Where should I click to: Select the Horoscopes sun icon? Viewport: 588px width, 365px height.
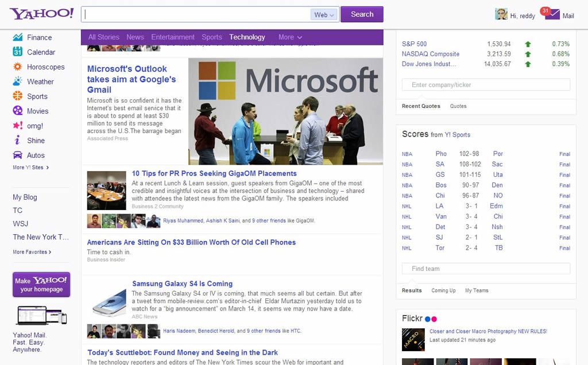click(18, 67)
